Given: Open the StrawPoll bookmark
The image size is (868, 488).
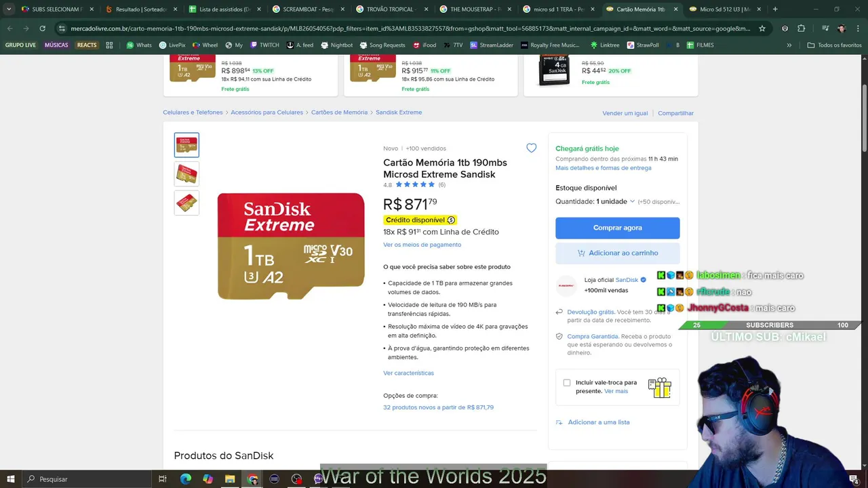Looking at the screenshot, I should click(642, 45).
